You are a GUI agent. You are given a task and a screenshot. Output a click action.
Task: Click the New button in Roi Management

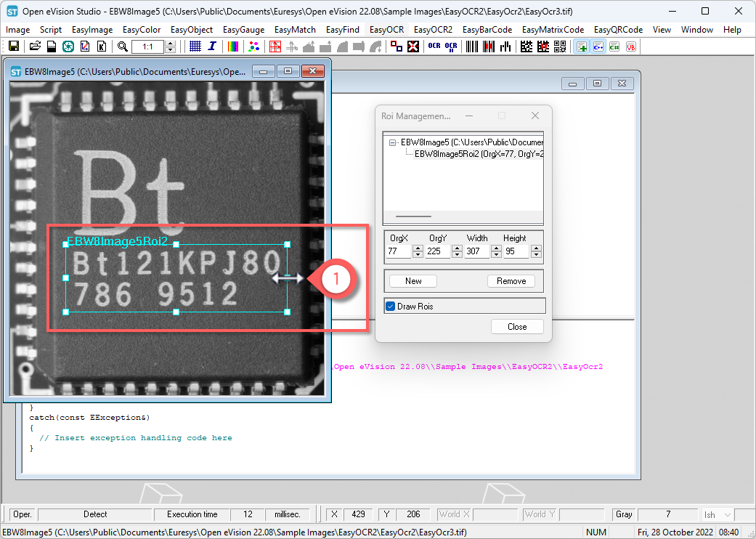pyautogui.click(x=413, y=281)
